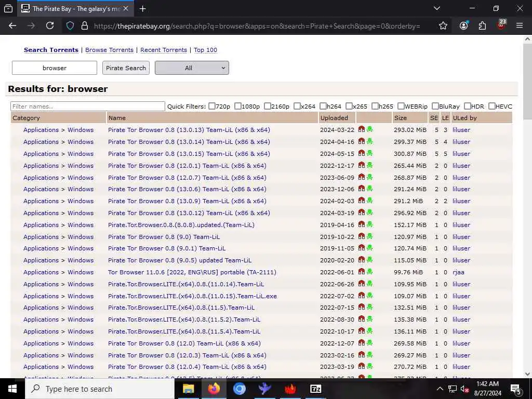532x399 pixels.
Task: Tick the 2160p checkbox
Action: 268,106
